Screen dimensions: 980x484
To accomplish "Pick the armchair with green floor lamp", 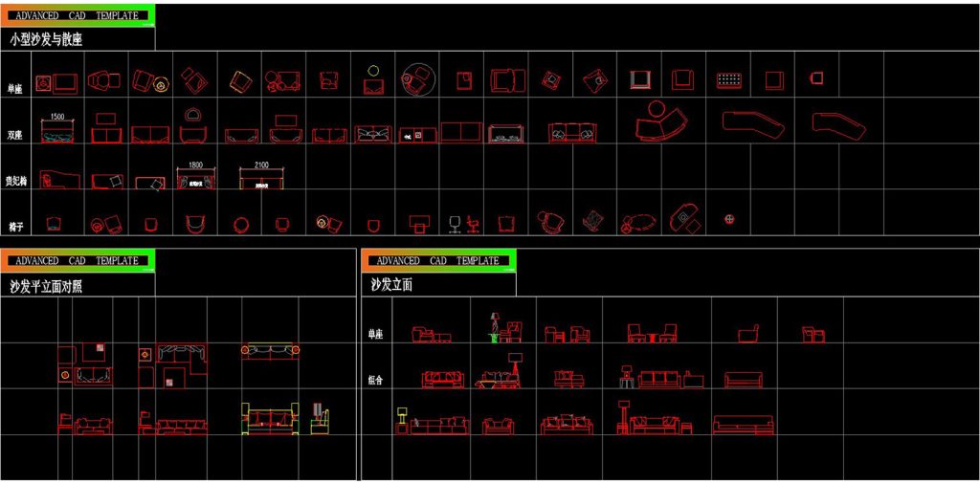I will [506, 329].
